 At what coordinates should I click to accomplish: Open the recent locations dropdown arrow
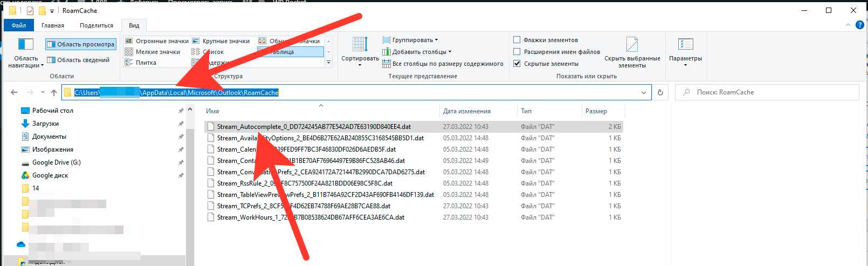point(43,93)
